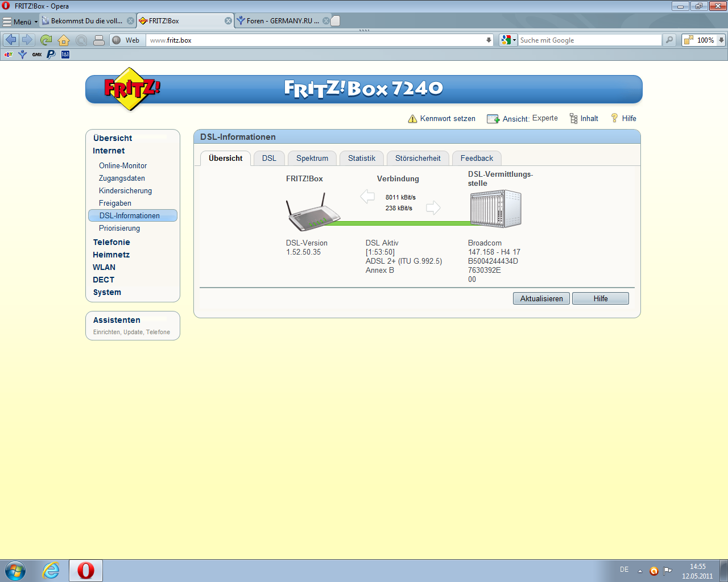728x582 pixels.
Task: Click the Aktualisieren button
Action: pyautogui.click(x=541, y=298)
